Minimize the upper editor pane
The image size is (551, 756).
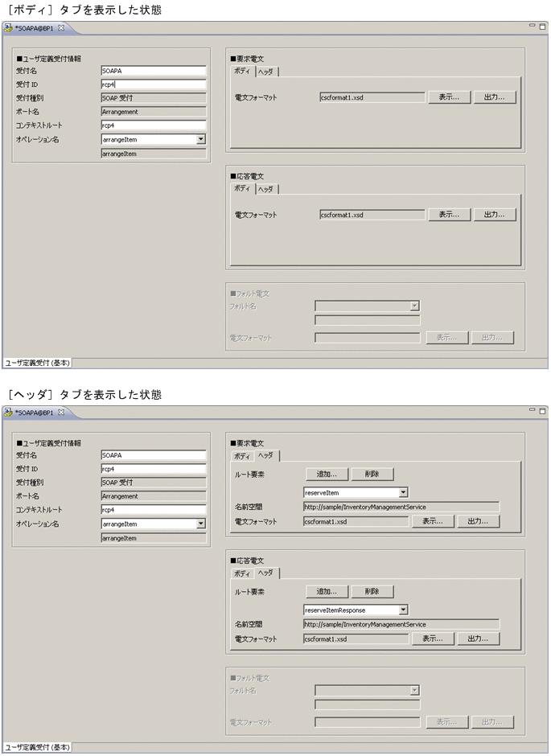coord(532,26)
